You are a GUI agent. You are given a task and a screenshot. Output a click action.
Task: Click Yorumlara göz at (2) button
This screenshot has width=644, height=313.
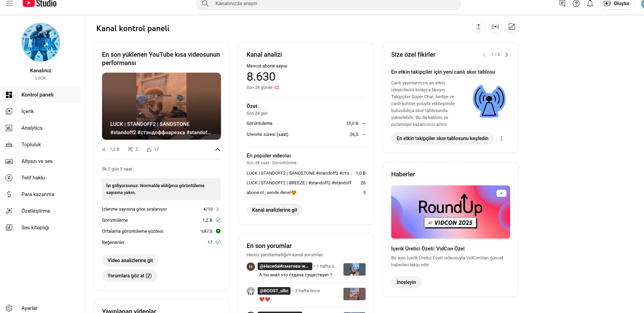pyautogui.click(x=130, y=276)
